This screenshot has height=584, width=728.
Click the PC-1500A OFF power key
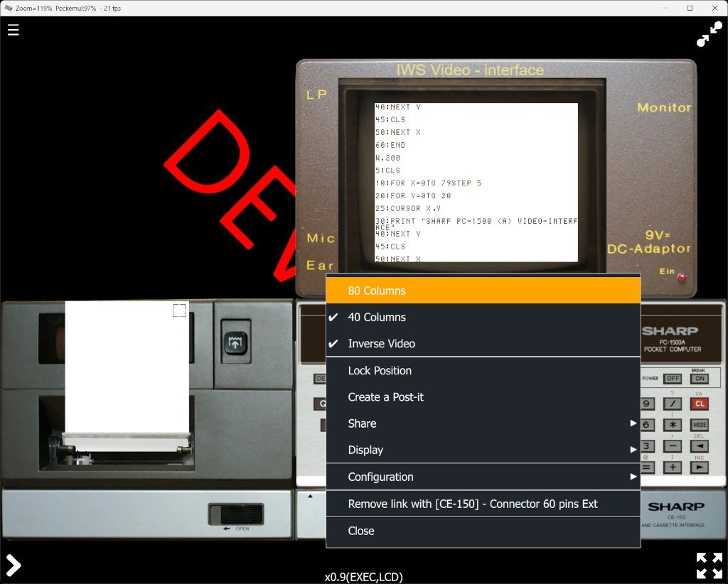(x=673, y=379)
